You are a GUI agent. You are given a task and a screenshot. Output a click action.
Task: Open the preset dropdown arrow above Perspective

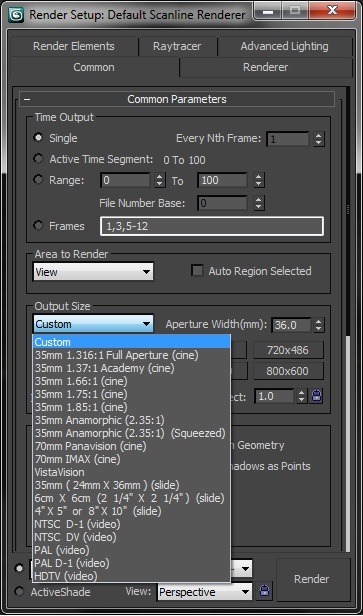click(246, 568)
